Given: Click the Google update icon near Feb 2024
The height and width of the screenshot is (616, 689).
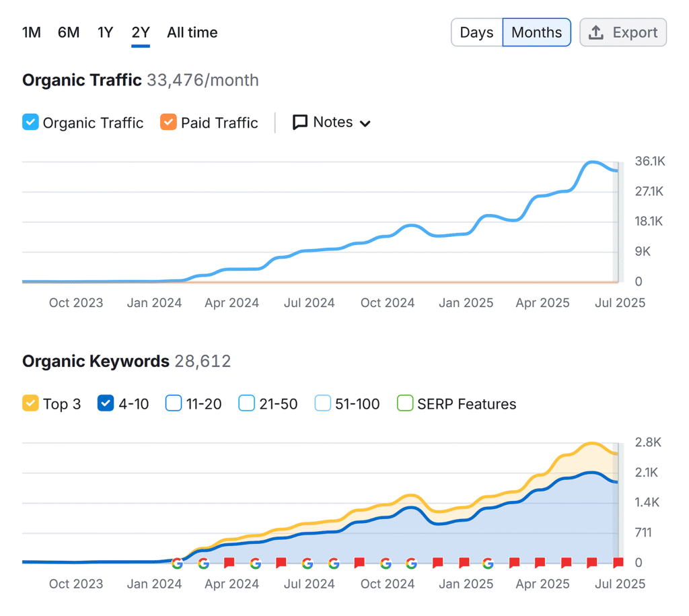Looking at the screenshot, I should pyautogui.click(x=177, y=564).
